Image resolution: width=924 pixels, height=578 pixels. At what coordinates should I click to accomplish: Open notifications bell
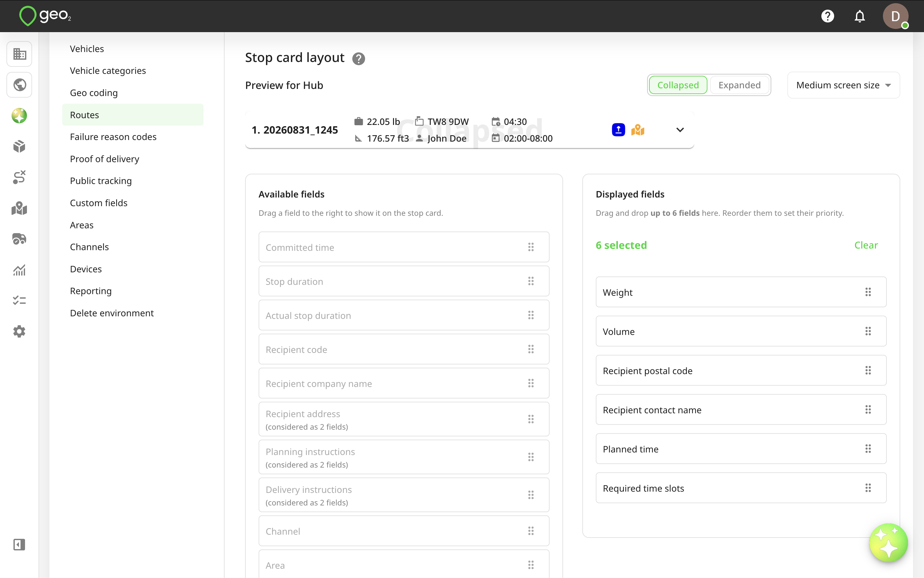pos(860,16)
